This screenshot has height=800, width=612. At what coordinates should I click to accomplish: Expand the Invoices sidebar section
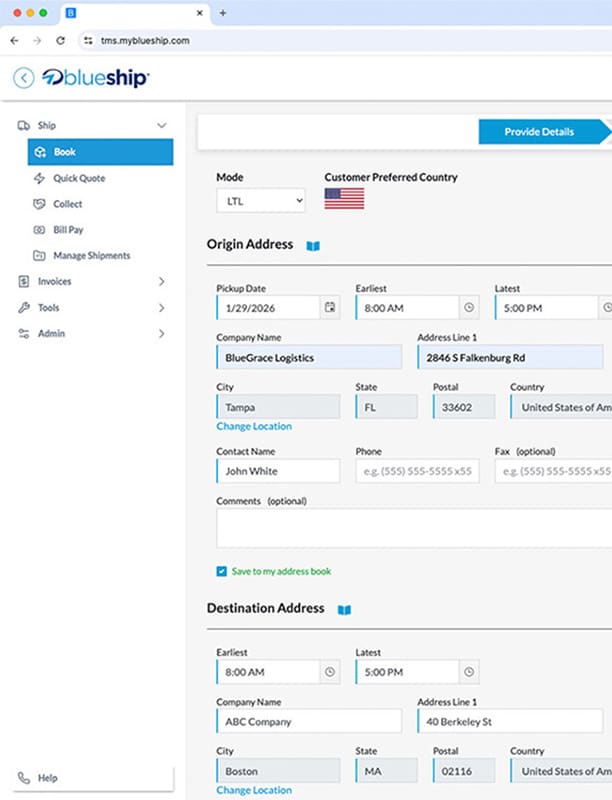tap(162, 282)
